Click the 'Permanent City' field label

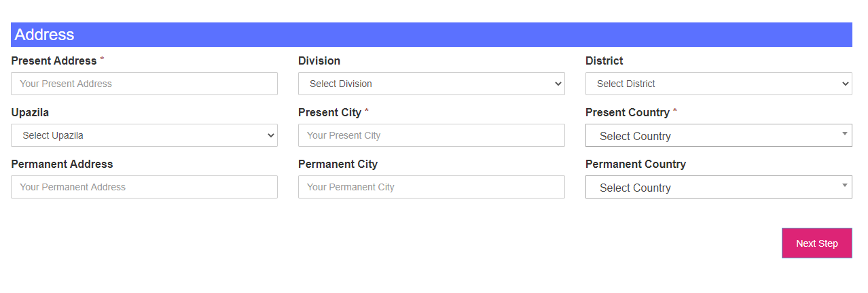click(x=338, y=164)
